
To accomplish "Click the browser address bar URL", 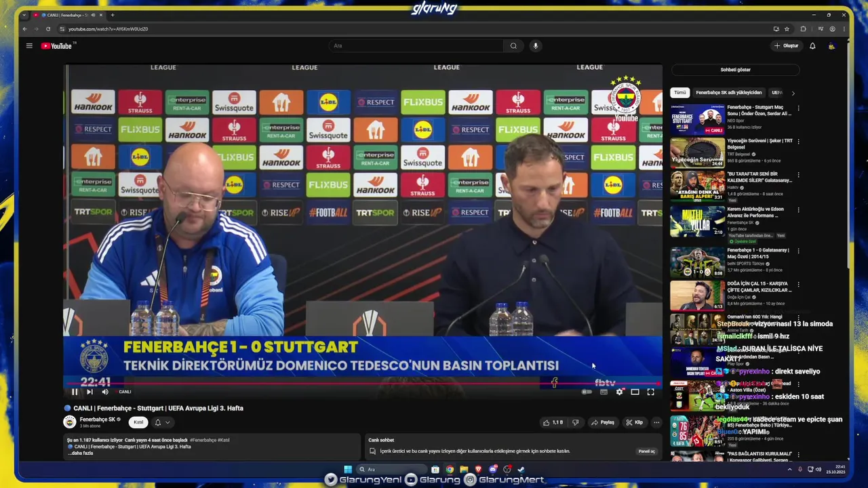I will point(108,29).
